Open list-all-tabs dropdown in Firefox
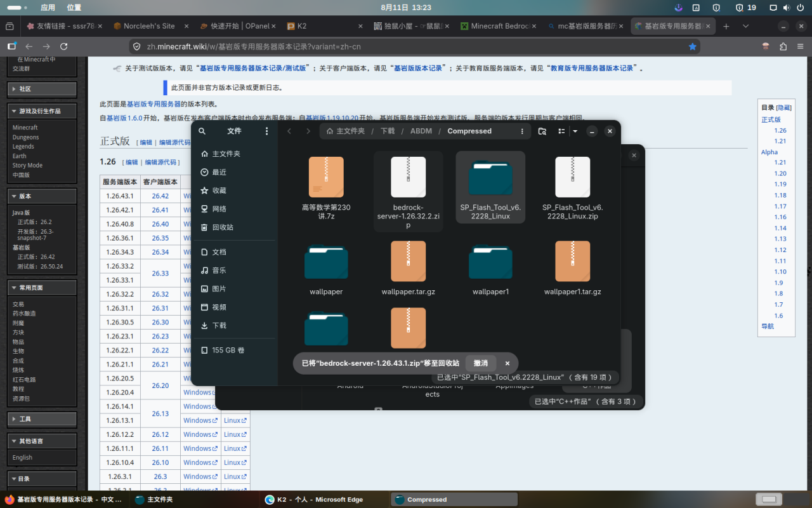Viewport: 812px width, 508px height. point(745,26)
